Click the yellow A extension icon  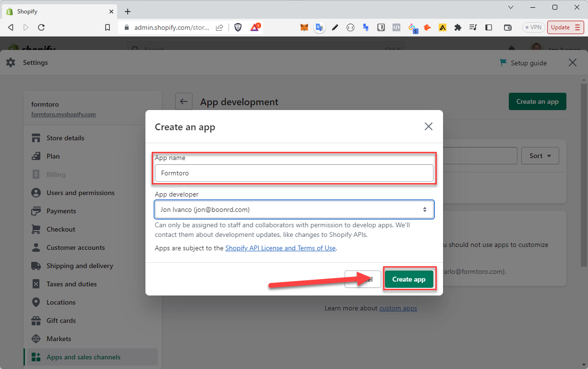443,27
